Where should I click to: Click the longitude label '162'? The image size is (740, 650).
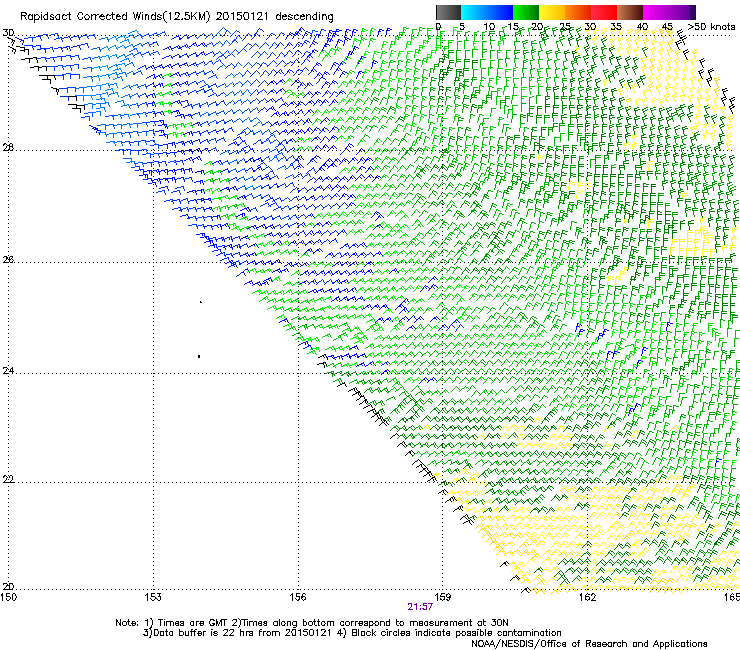[x=587, y=597]
